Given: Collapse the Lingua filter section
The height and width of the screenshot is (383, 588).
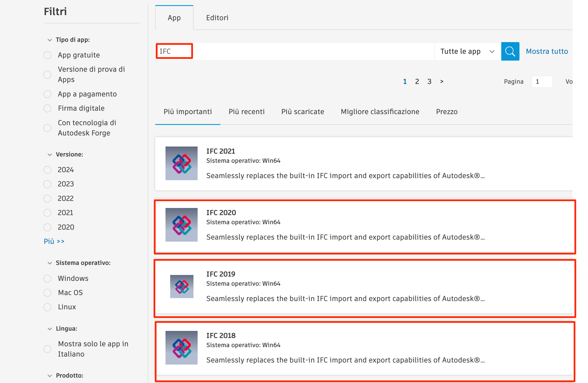Looking at the screenshot, I should [50, 329].
